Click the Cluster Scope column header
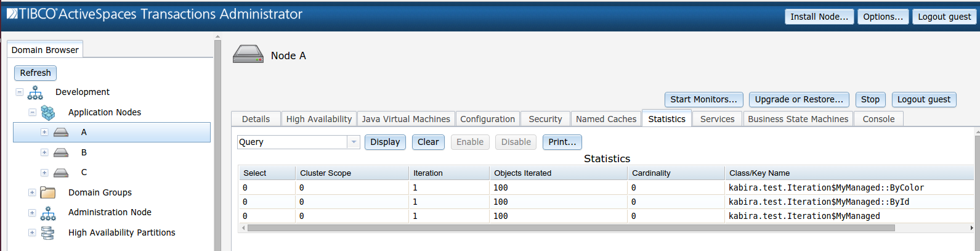This screenshot has height=251, width=980. tap(352, 173)
